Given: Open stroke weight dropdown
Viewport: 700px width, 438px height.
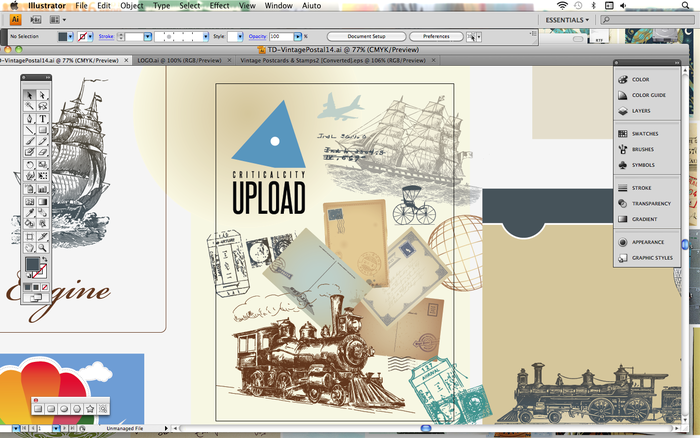Looking at the screenshot, I should point(148,37).
